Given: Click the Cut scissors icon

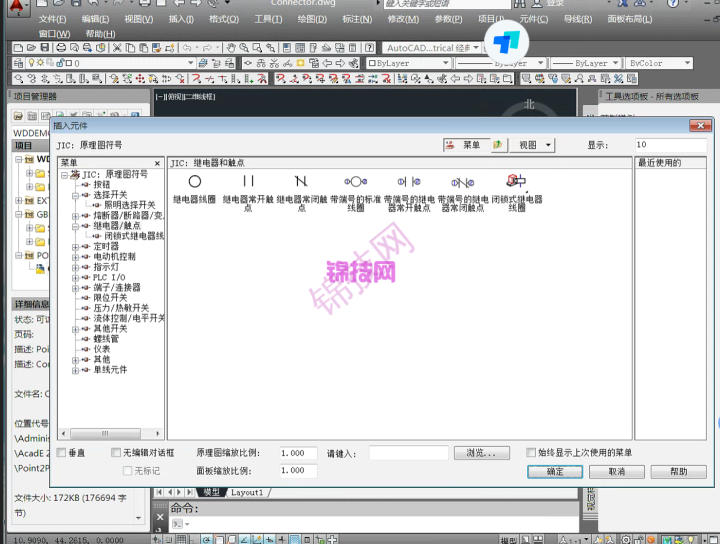Looking at the screenshot, I should (117, 48).
